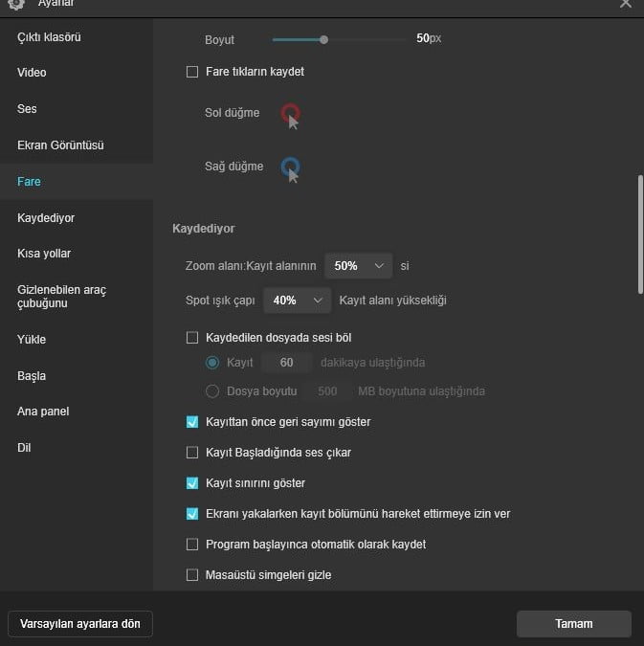
Task: Open the Spot ışık çapı 40% dropdown
Action: point(297,301)
